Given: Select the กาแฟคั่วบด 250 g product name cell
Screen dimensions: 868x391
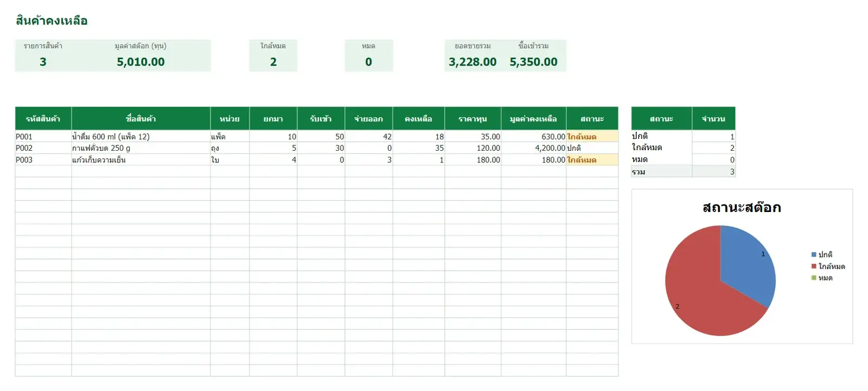Looking at the screenshot, I should 141,148.
